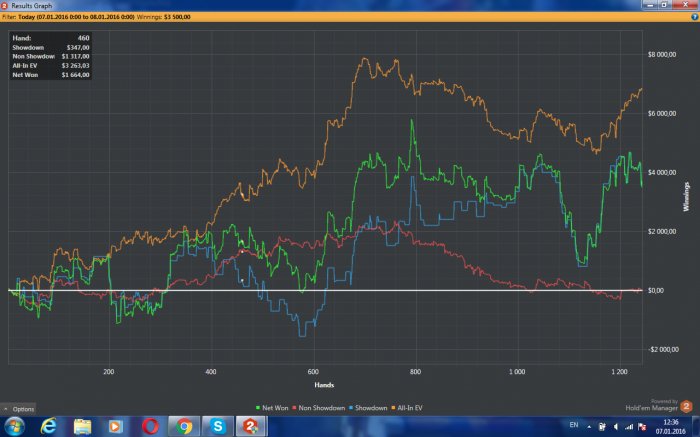Switch to Hold'em Manager taskbar button
The image size is (700, 437).
(x=251, y=426)
